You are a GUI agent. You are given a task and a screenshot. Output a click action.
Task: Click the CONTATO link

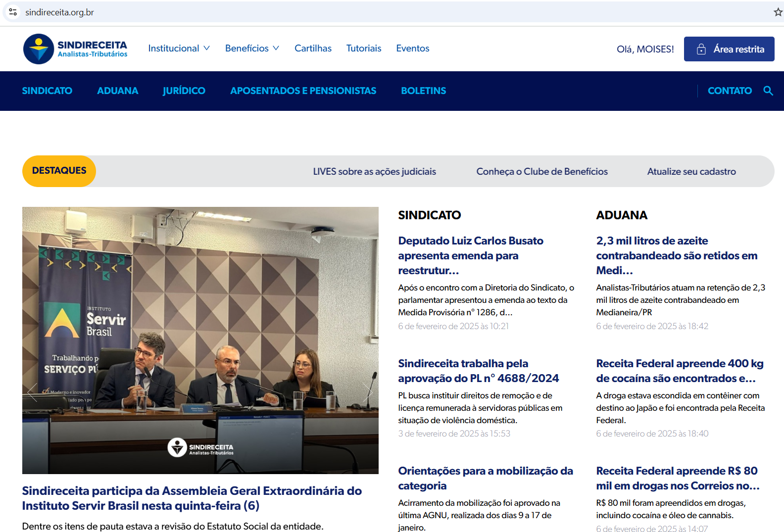pyautogui.click(x=729, y=91)
